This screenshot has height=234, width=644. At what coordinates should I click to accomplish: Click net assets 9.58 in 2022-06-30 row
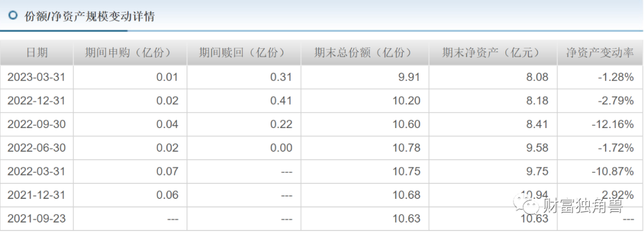pos(537,148)
